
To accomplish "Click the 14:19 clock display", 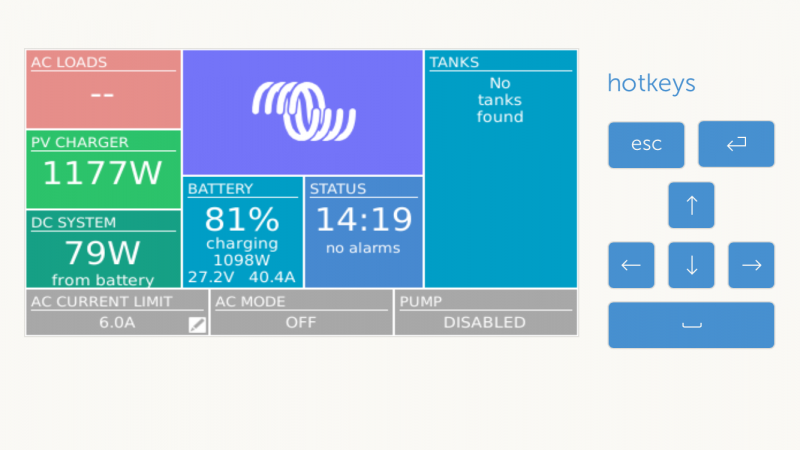I will coord(364,219).
